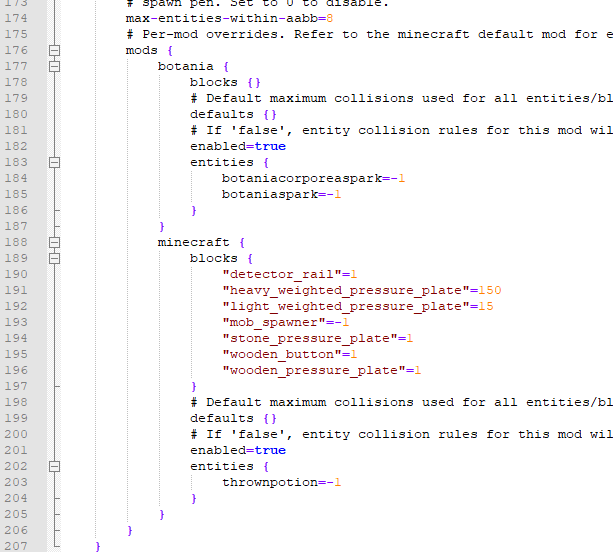Click the value 15 on line 192

[x=486, y=306]
